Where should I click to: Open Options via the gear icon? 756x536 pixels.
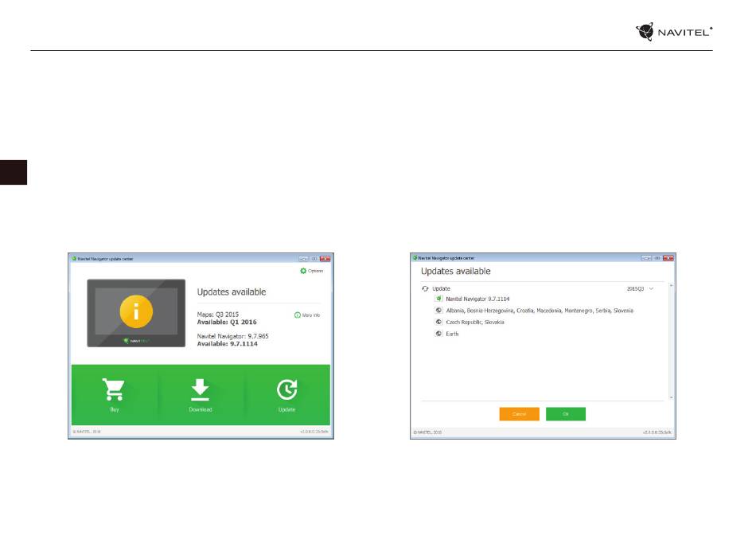pyautogui.click(x=302, y=271)
